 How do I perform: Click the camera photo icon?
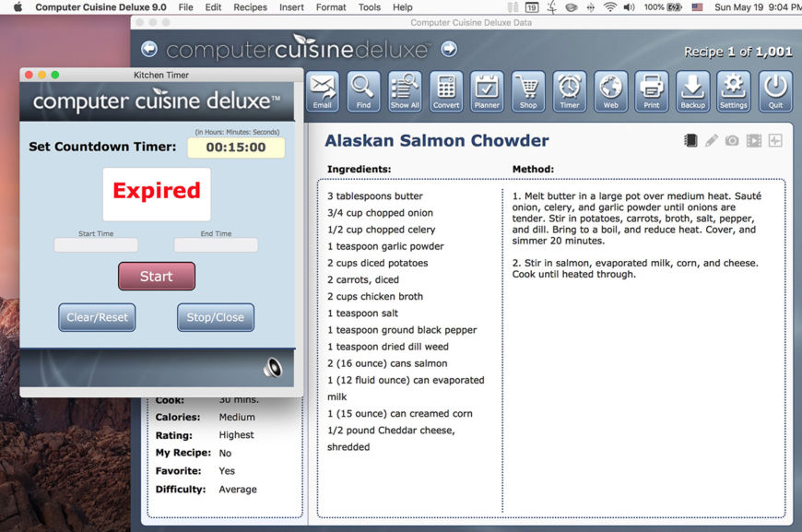coord(732,140)
